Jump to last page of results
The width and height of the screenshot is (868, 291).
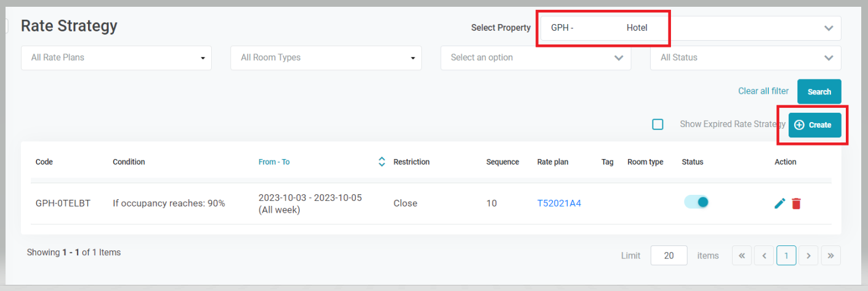tap(830, 255)
